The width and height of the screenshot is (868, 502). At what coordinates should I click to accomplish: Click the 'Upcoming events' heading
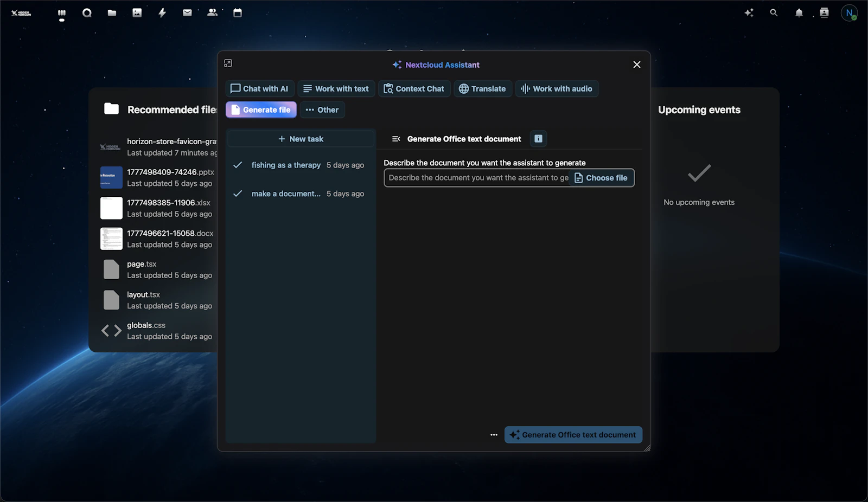pyautogui.click(x=699, y=110)
